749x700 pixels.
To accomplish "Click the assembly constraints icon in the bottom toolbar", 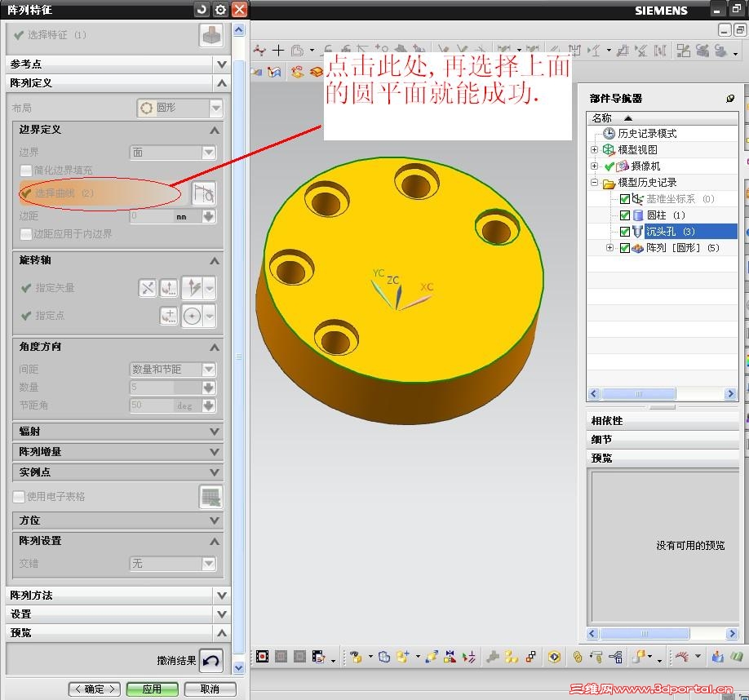I will click(x=468, y=657).
